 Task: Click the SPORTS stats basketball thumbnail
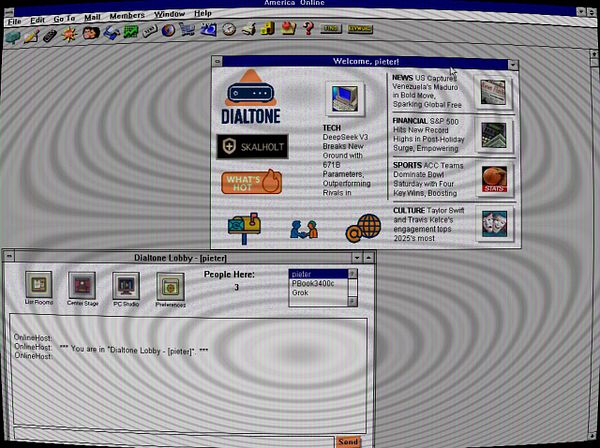click(x=494, y=179)
